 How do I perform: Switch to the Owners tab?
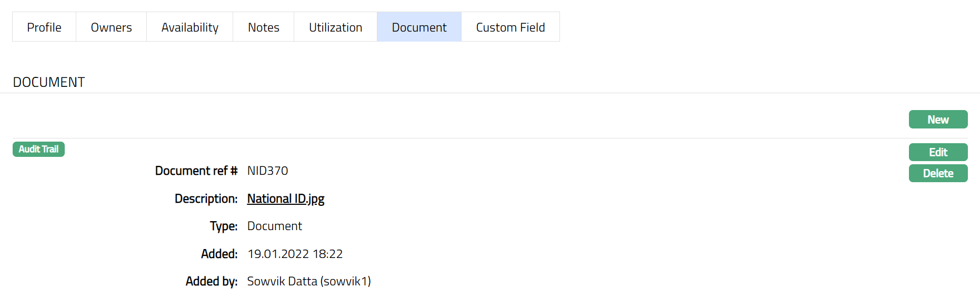(x=111, y=27)
